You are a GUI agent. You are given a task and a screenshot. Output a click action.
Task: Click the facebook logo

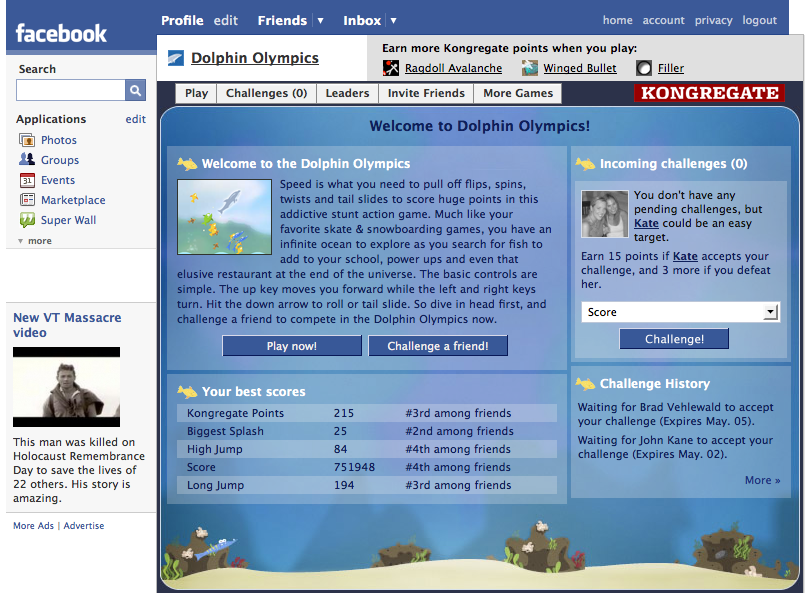point(61,33)
